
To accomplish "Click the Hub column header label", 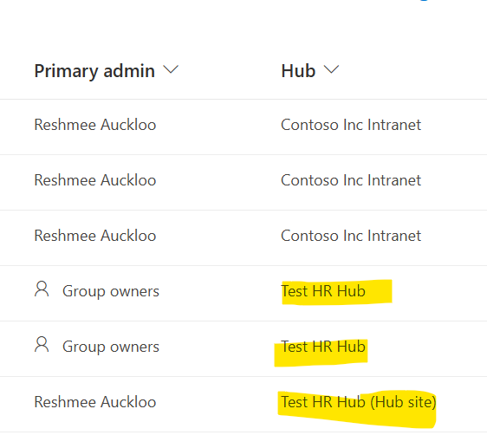I will pos(298,71).
